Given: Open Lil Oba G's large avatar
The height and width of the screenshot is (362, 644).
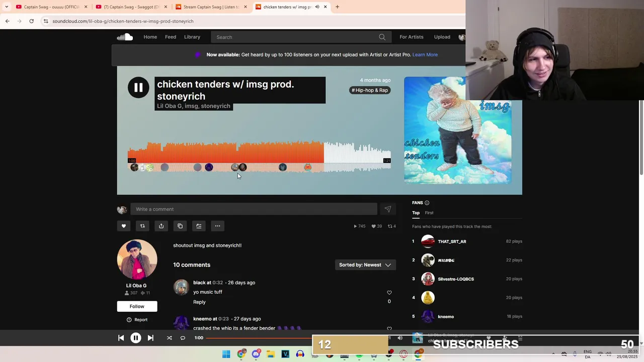Looking at the screenshot, I should pyautogui.click(x=137, y=259).
